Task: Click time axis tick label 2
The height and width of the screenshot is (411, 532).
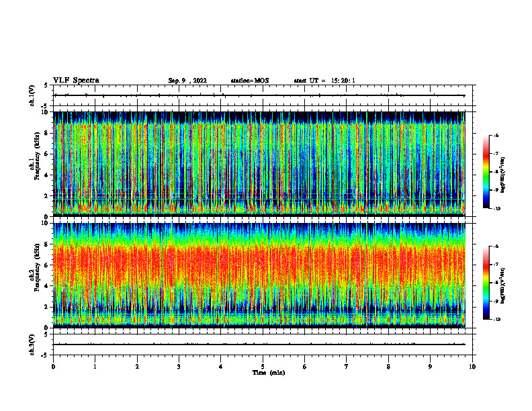Action: pyautogui.click(x=137, y=367)
